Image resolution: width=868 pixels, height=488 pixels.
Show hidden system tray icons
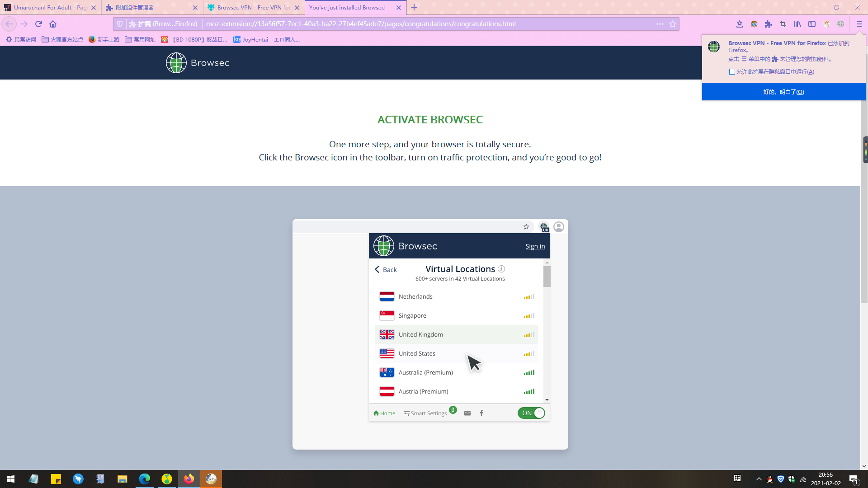click(759, 479)
